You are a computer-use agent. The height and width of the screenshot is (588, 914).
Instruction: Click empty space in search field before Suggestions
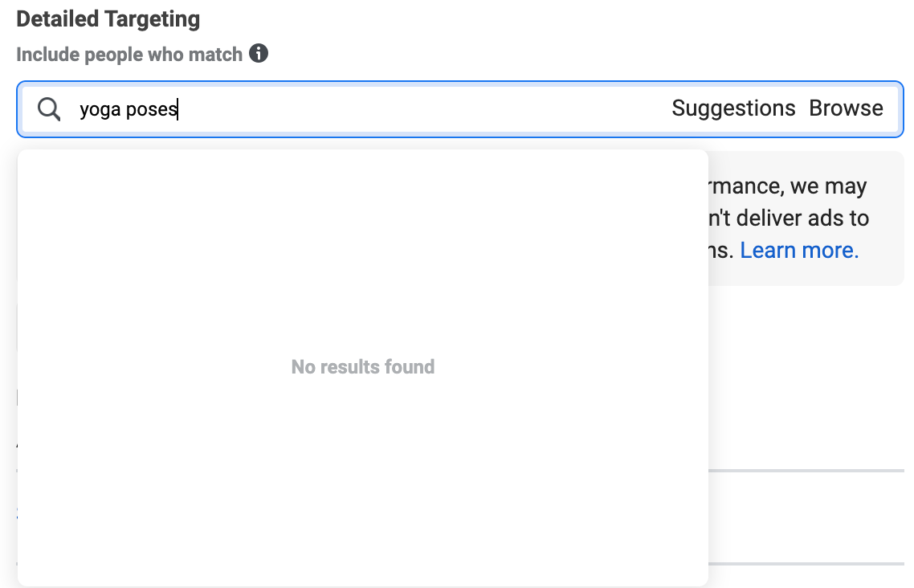(x=420, y=109)
